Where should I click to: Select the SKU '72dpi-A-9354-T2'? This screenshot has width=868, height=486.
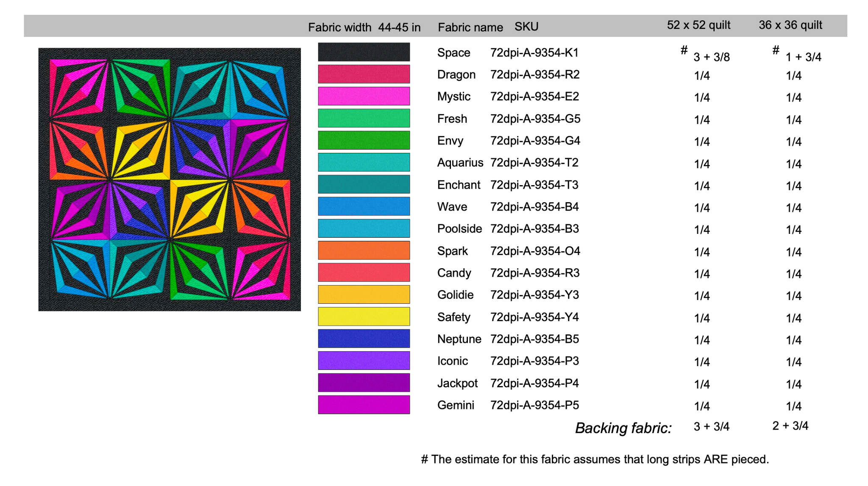coord(534,163)
